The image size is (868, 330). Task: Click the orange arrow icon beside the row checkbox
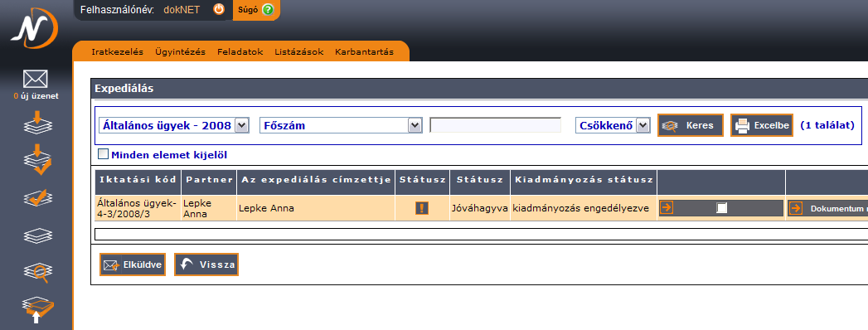(x=667, y=208)
